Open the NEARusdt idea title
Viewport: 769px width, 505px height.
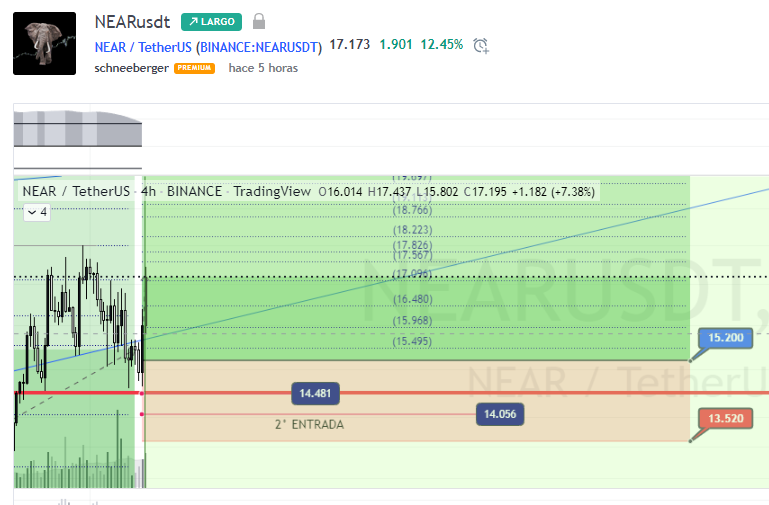[132, 22]
